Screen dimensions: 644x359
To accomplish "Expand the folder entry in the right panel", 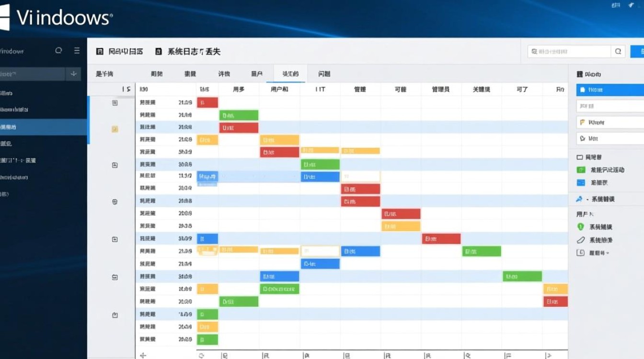I will (x=579, y=157).
